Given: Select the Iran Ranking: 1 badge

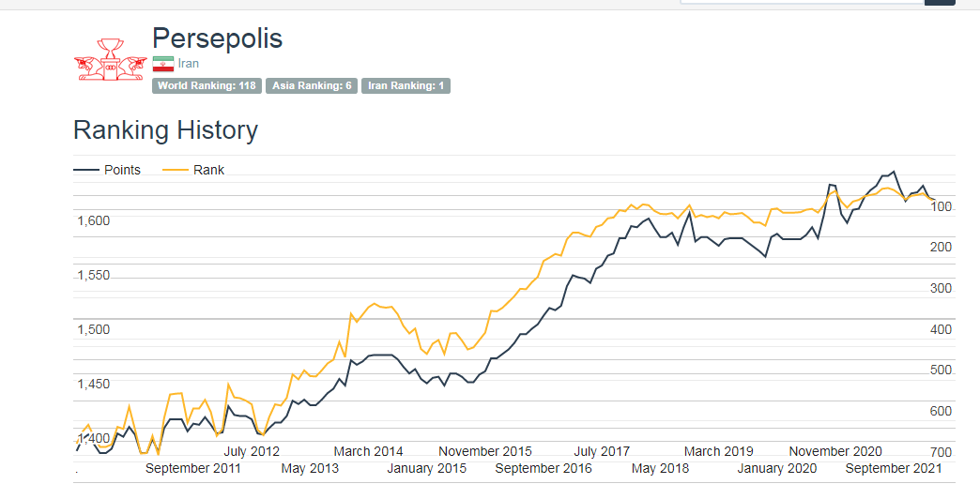Looking at the screenshot, I should click(406, 86).
